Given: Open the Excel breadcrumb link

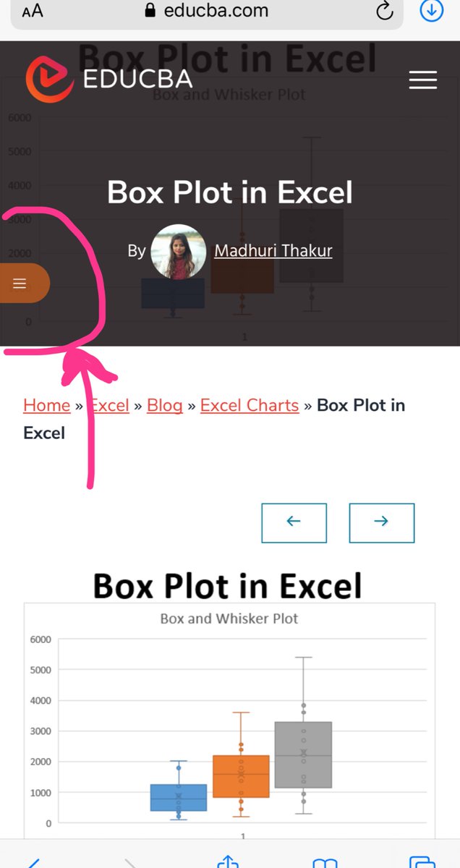Looking at the screenshot, I should point(109,405).
